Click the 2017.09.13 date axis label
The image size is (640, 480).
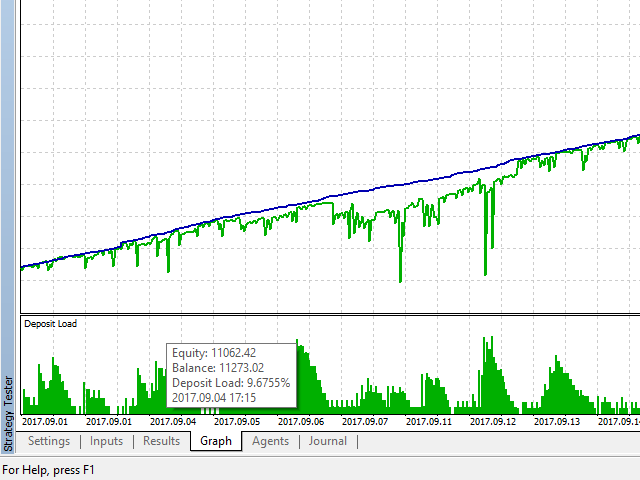[x=557, y=422]
